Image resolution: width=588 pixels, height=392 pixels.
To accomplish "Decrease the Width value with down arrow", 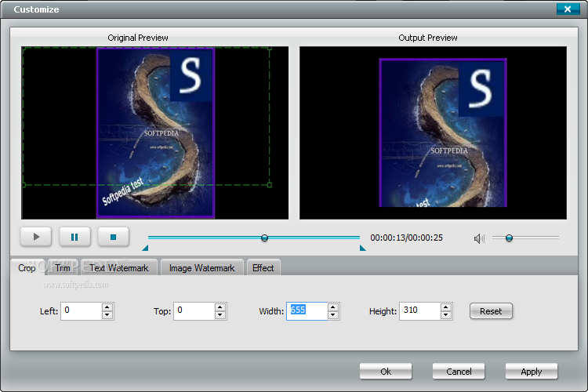I will pyautogui.click(x=333, y=315).
